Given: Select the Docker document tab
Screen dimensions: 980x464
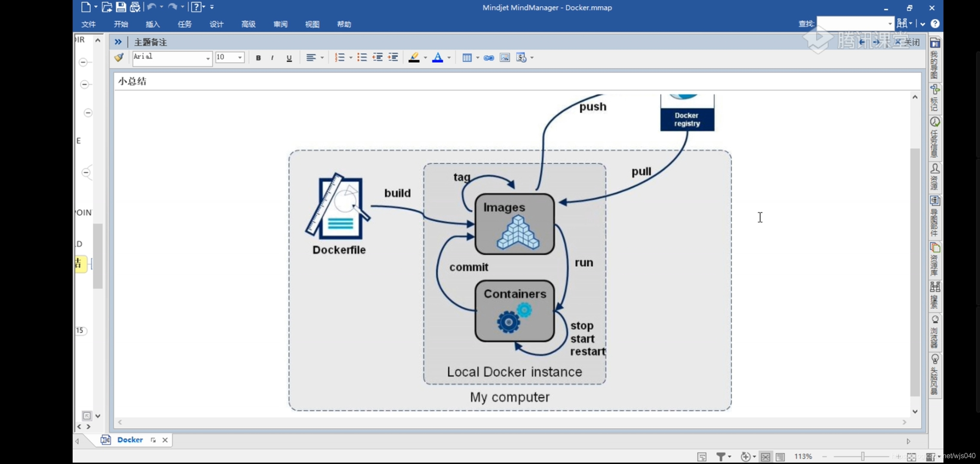Looking at the screenshot, I should 130,440.
